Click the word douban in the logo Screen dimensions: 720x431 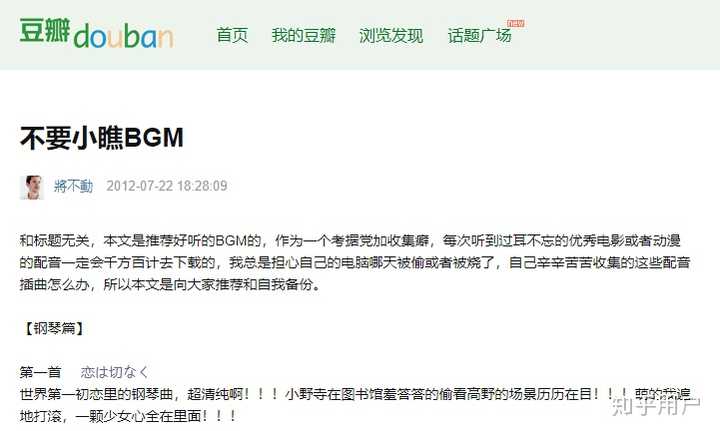click(123, 36)
